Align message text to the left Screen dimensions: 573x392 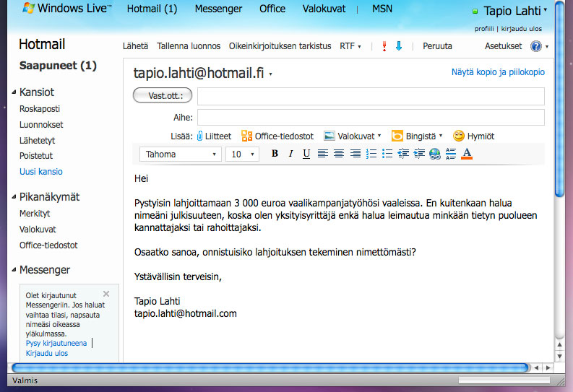(323, 154)
